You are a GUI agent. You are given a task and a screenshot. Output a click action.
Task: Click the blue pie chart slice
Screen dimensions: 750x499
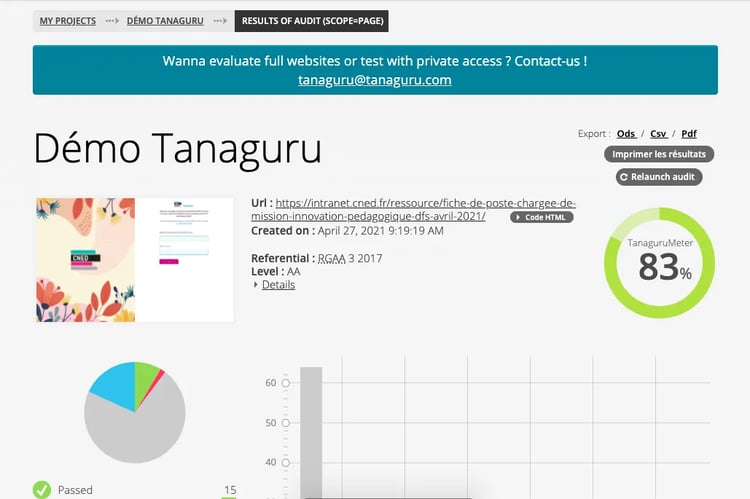[112, 386]
